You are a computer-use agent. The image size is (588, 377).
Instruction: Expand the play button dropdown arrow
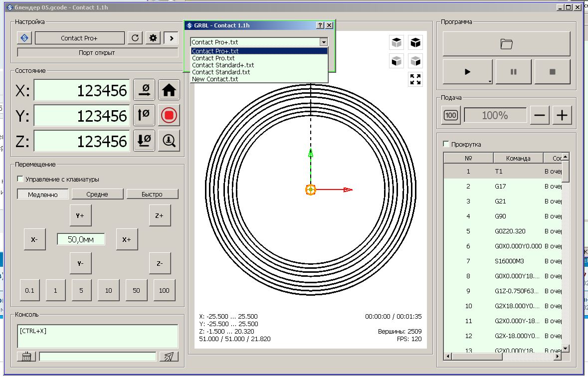pyautogui.click(x=489, y=81)
